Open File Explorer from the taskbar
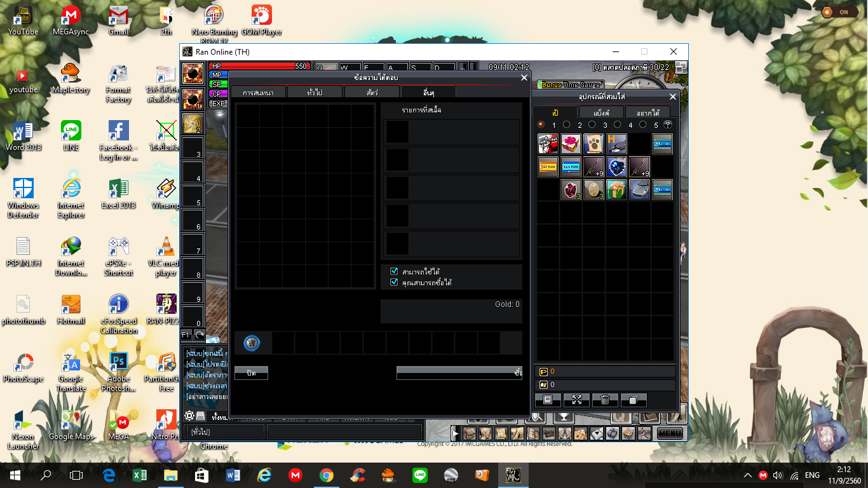This screenshot has height=488, width=868. coord(171,475)
